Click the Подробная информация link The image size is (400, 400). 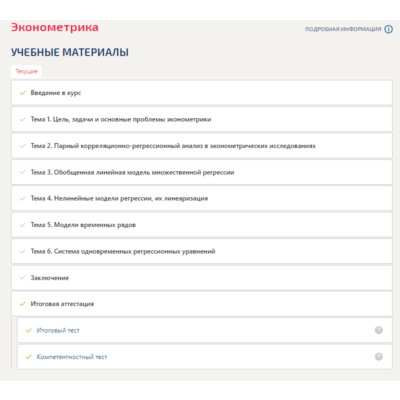[343, 29]
